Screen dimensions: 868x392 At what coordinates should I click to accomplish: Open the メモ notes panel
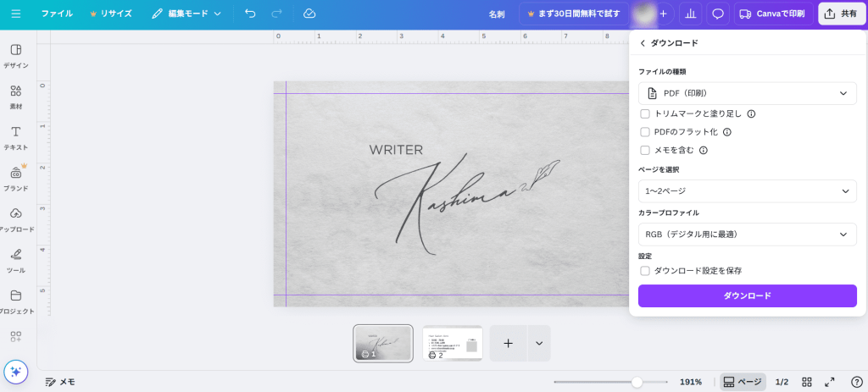(x=60, y=382)
